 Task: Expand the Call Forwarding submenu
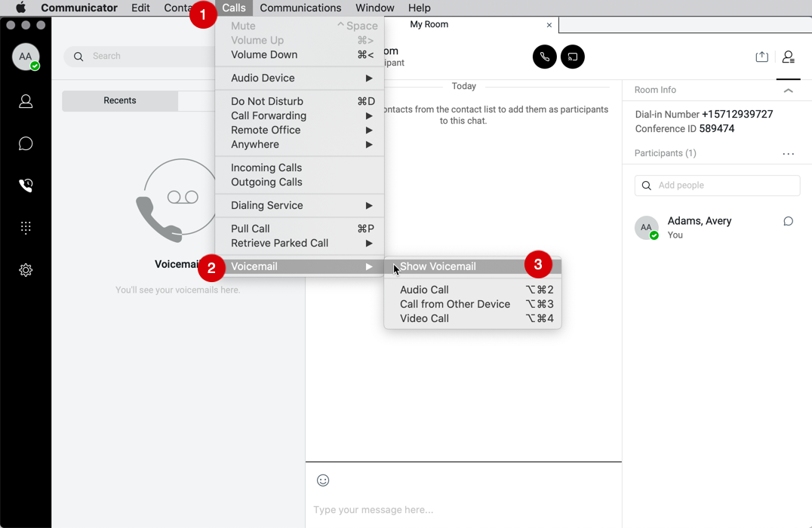point(300,116)
